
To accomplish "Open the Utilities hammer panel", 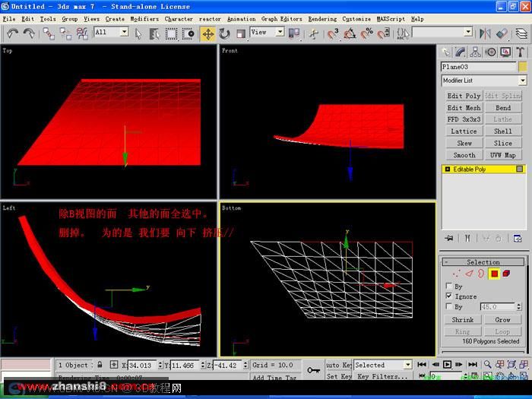I will click(521, 52).
